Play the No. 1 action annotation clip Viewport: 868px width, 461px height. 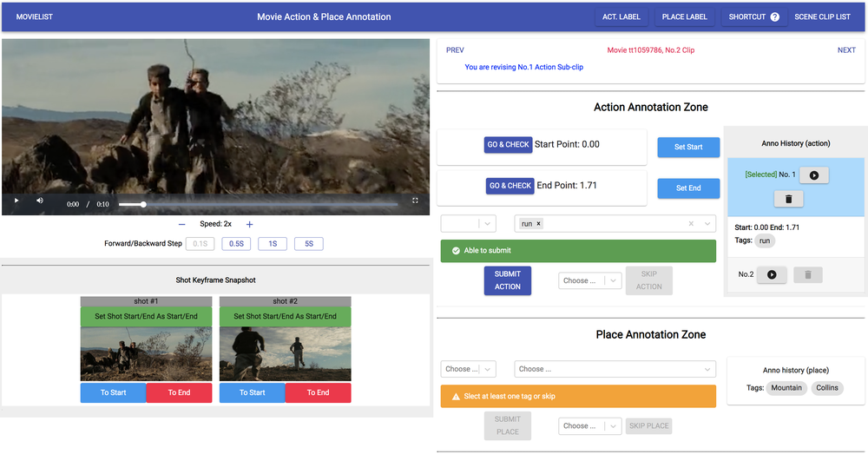point(813,175)
